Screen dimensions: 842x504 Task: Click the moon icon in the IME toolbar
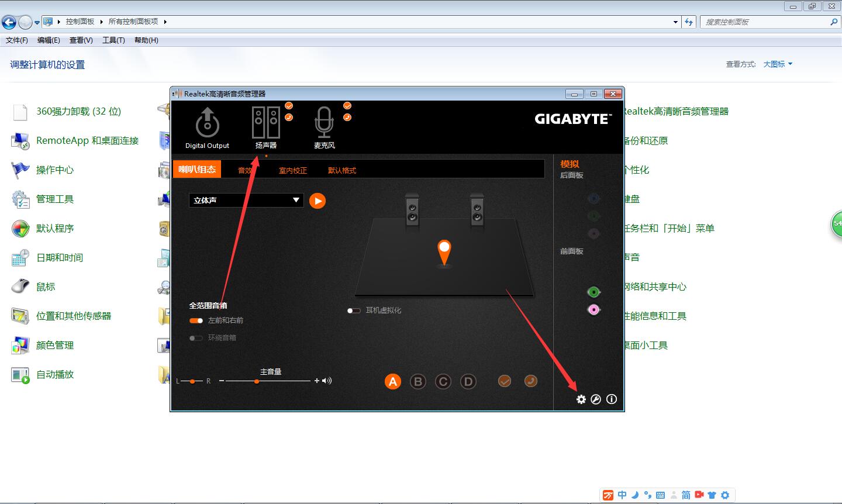635,495
